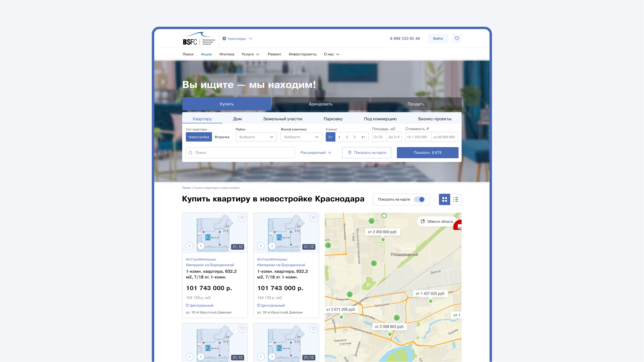Click the BSFC company logo
This screenshot has height=362, width=644.
[199, 38]
